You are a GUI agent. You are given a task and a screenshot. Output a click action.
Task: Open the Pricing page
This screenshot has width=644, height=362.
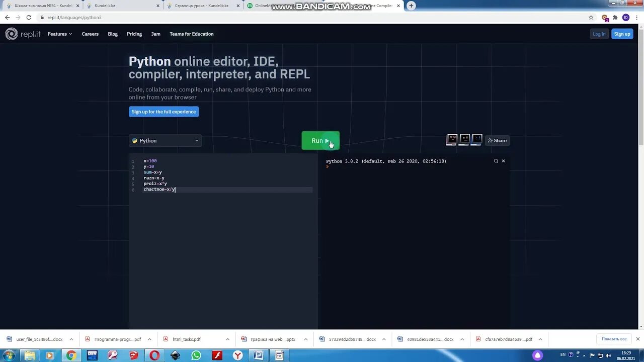tap(134, 34)
